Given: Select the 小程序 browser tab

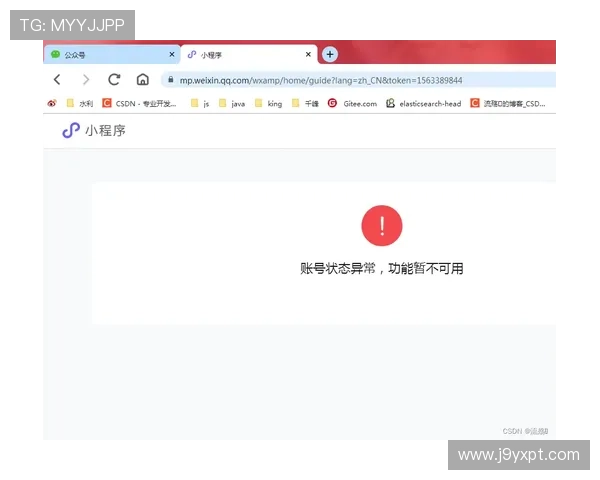Looking at the screenshot, I should [x=249, y=55].
